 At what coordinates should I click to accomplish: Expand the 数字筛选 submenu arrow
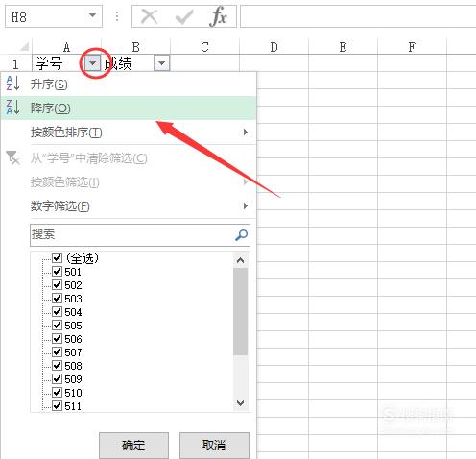(x=246, y=205)
